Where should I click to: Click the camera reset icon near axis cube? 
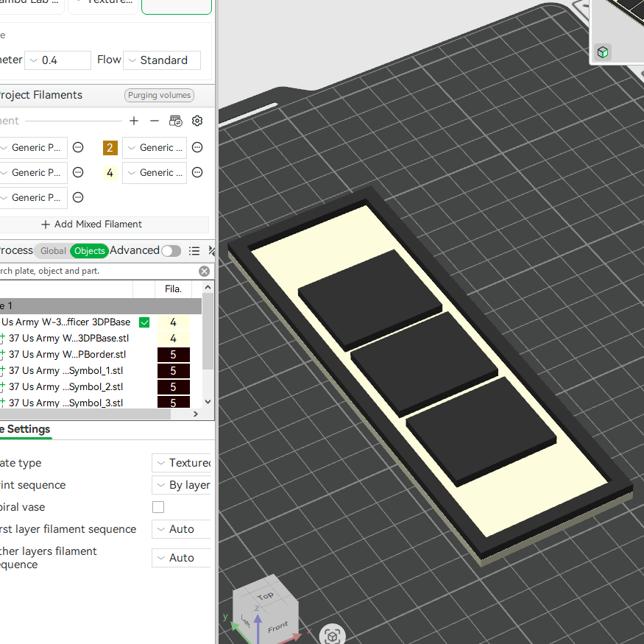point(332,635)
